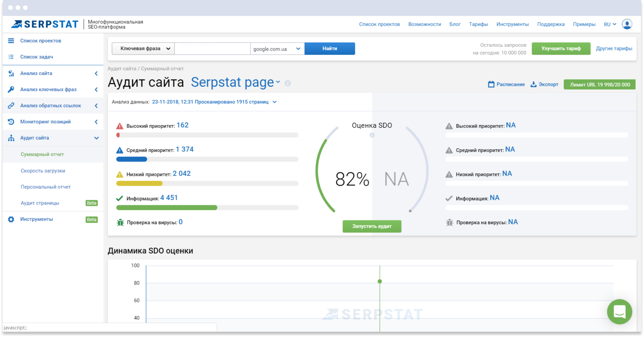
Task: Click the grey checkmark beside Информация NA
Action: (449, 198)
